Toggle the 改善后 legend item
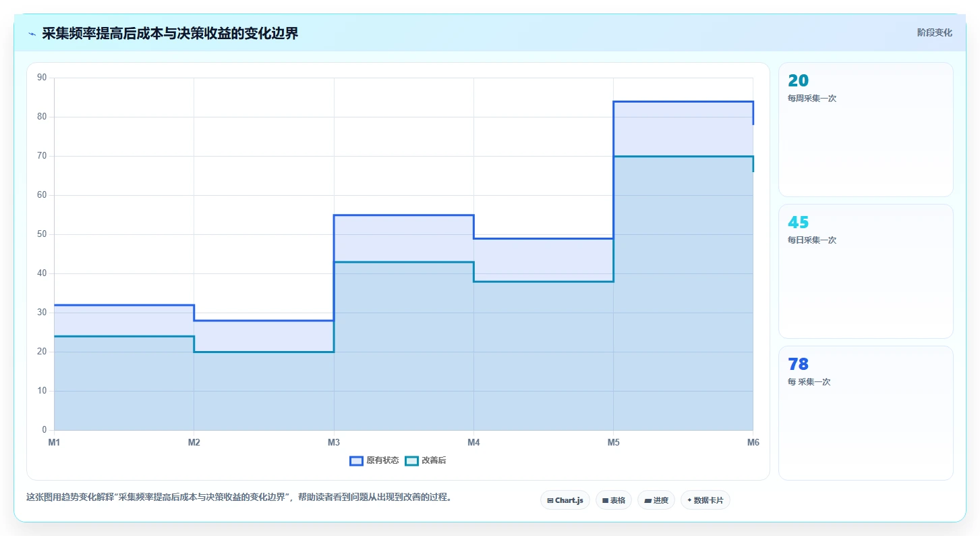This screenshot has height=536, width=980. pos(426,460)
